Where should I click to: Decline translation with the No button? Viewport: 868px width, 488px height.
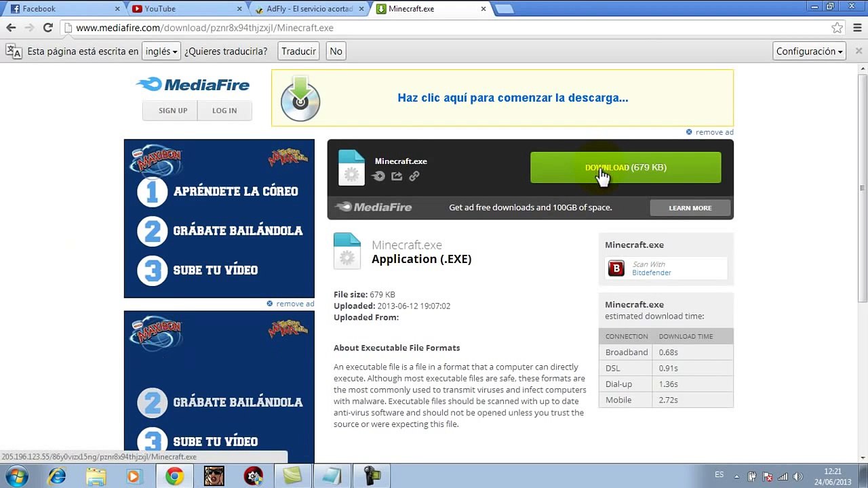[336, 52]
